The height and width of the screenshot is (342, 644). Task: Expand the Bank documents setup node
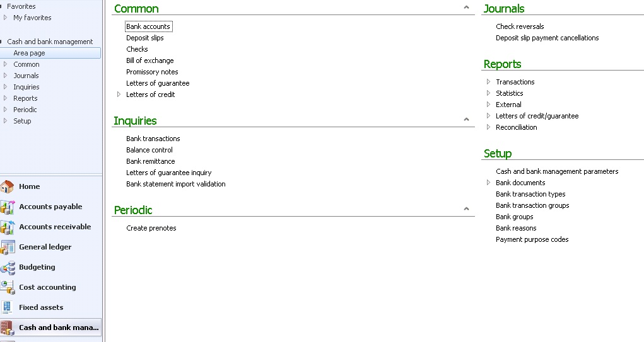488,183
